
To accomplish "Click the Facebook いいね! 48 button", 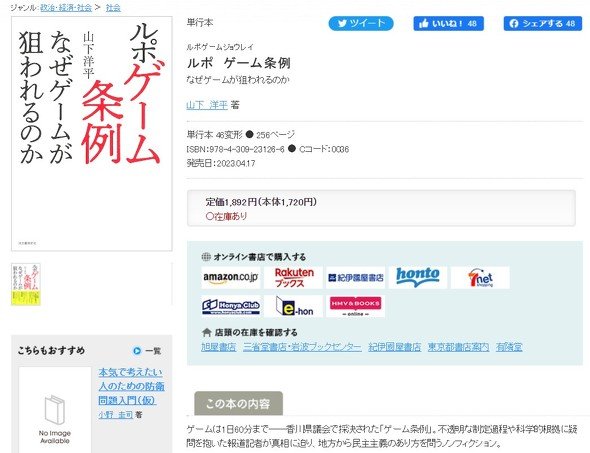I will (448, 23).
